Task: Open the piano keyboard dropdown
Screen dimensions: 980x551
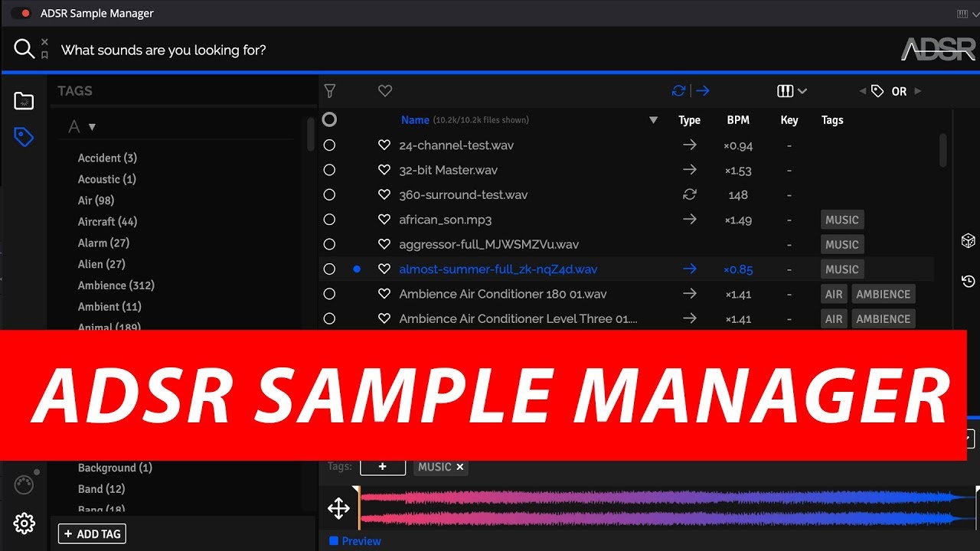Action: click(x=792, y=91)
